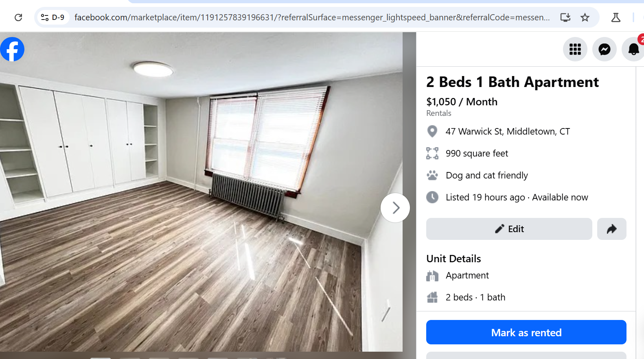Screen dimensions: 644x359
Task: Open notifications bell icon
Action: [633, 49]
